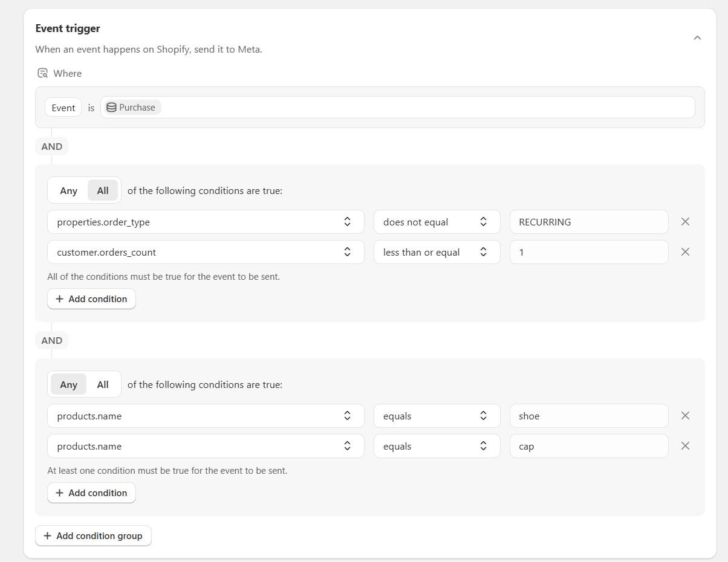This screenshot has width=728, height=562.
Task: Add condition to the second group
Action: click(91, 493)
